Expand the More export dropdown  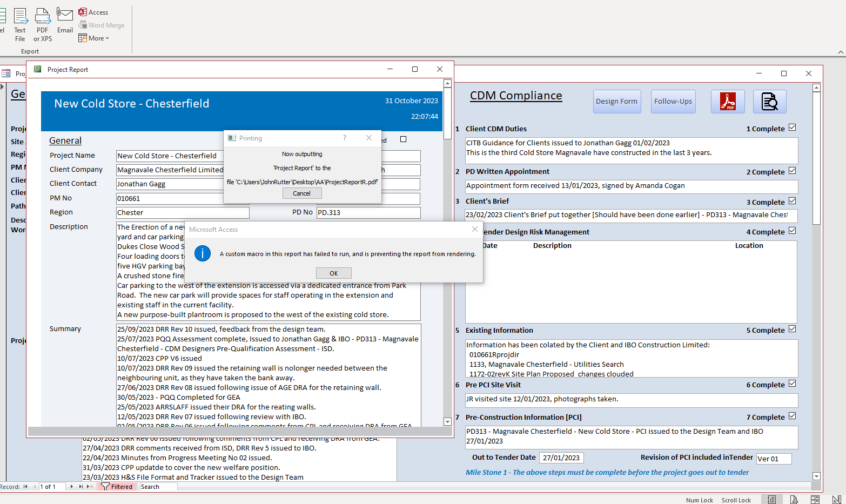pyautogui.click(x=94, y=38)
